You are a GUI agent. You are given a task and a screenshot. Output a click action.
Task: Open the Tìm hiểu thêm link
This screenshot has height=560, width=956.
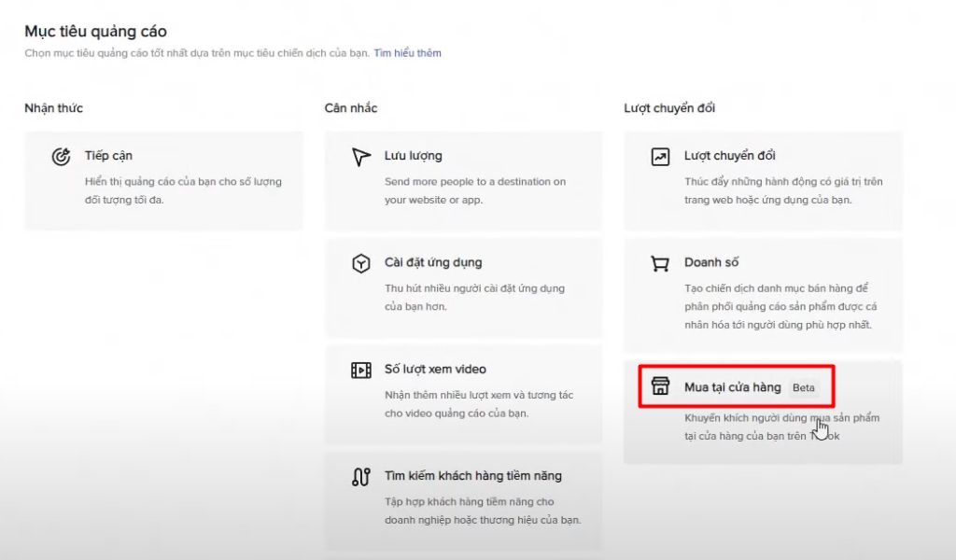tap(407, 53)
